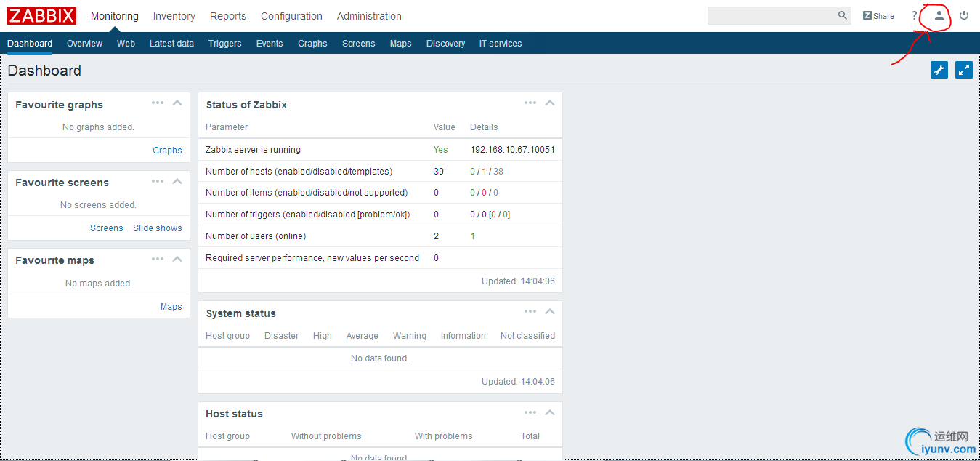Click the 'Yes' server running value

(x=441, y=150)
